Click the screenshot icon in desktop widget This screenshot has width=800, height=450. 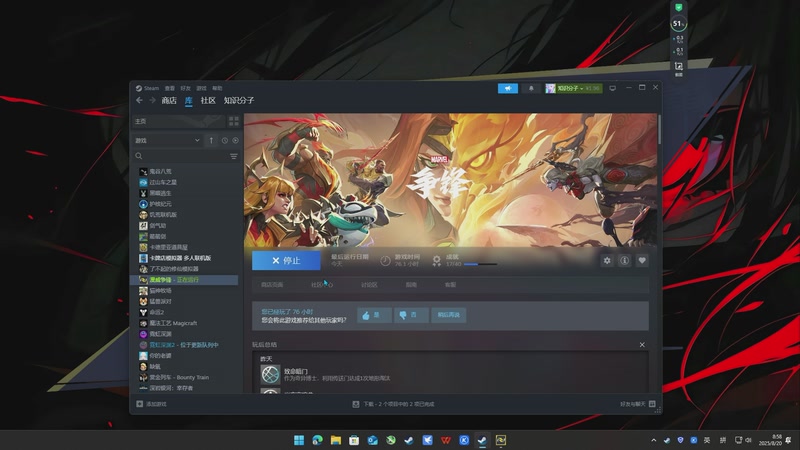point(679,67)
